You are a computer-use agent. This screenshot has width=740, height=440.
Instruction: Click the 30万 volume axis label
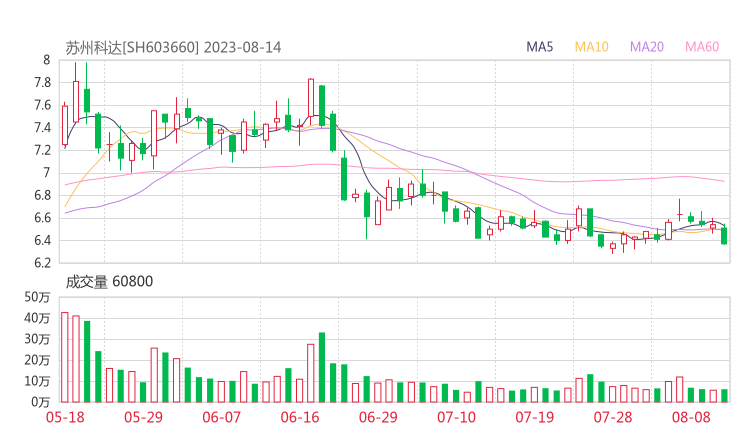point(37,339)
